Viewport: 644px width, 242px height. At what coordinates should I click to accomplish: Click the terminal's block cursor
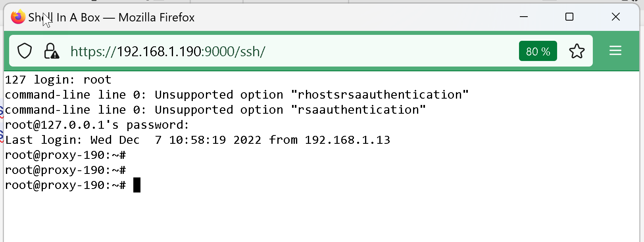coord(137,185)
